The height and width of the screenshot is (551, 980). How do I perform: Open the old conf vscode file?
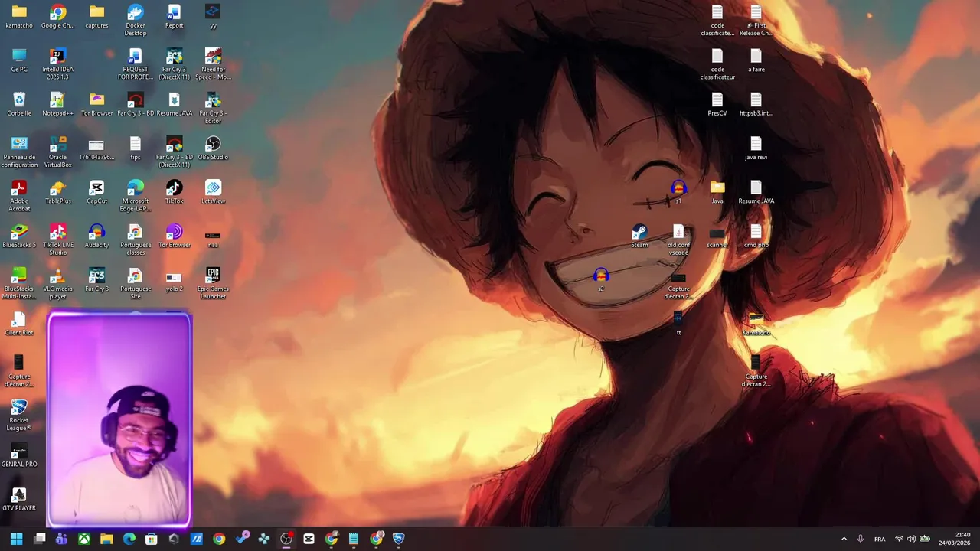678,240
